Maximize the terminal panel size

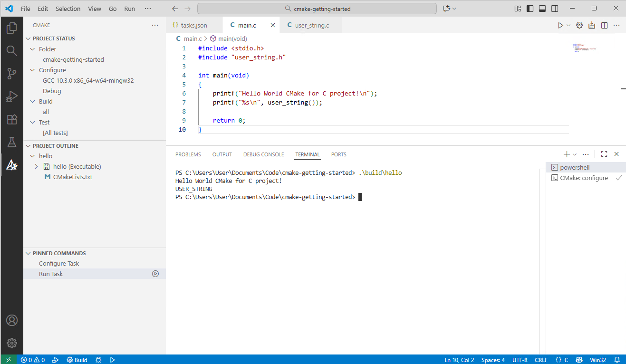coord(604,154)
